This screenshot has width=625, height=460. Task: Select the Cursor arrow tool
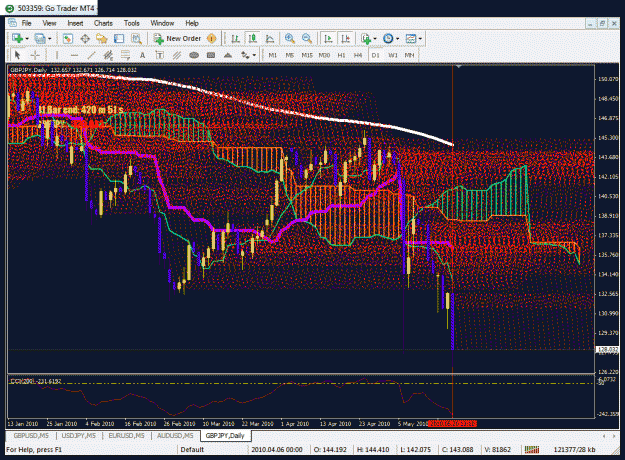(17, 55)
